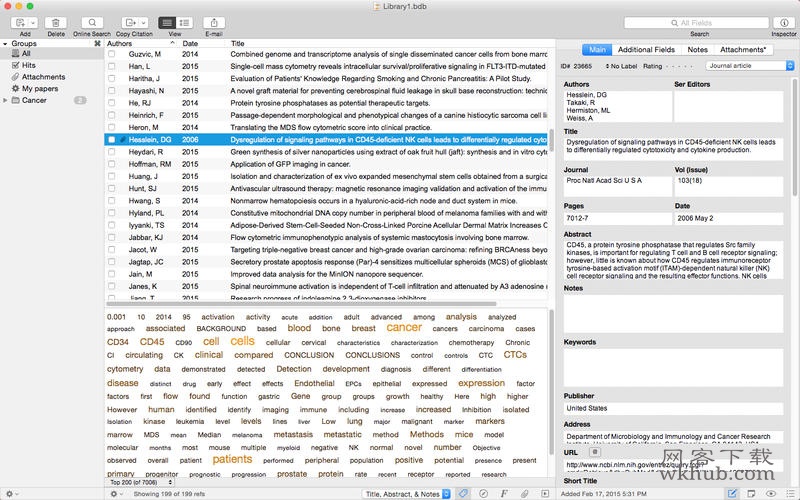Click 'expression' in the tag cloud

tap(481, 383)
